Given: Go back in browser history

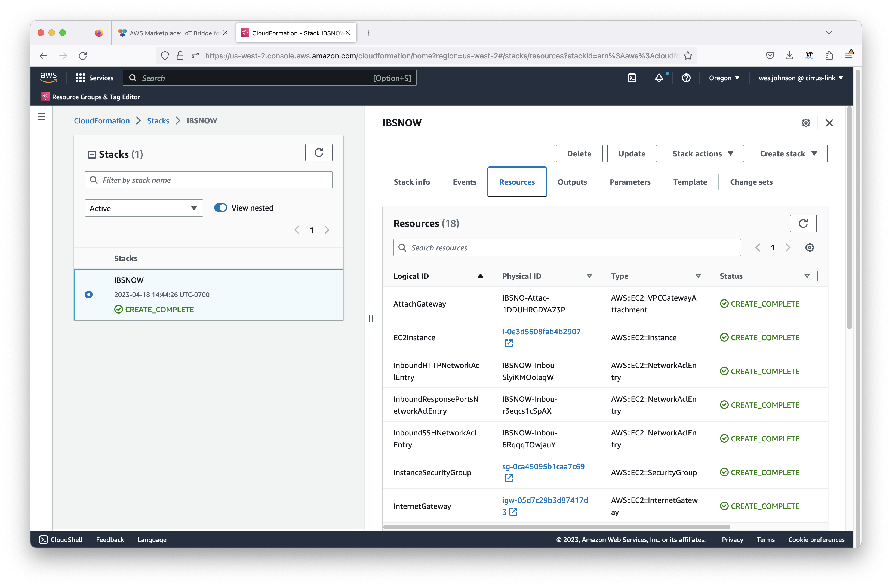Looking at the screenshot, I should (x=44, y=56).
